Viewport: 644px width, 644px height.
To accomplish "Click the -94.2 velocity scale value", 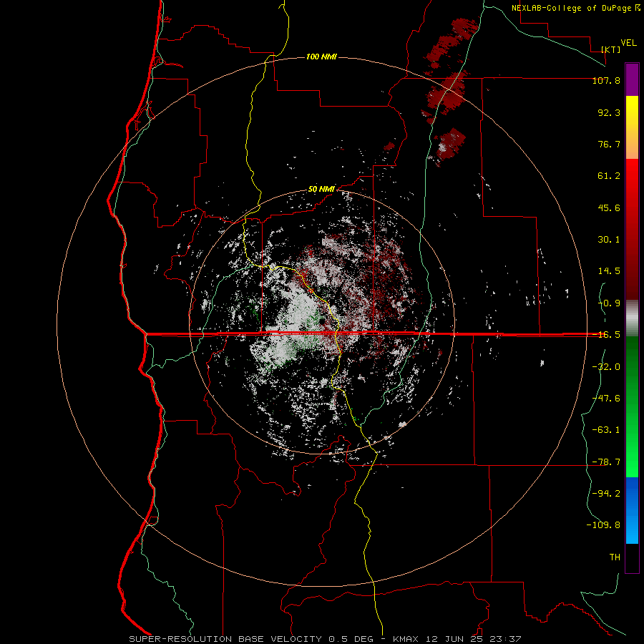I will 606,493.
